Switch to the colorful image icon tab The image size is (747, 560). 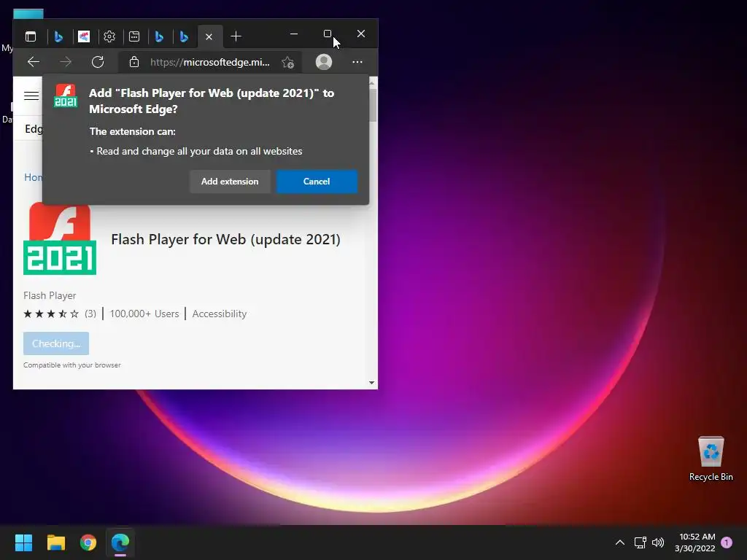[x=84, y=36]
